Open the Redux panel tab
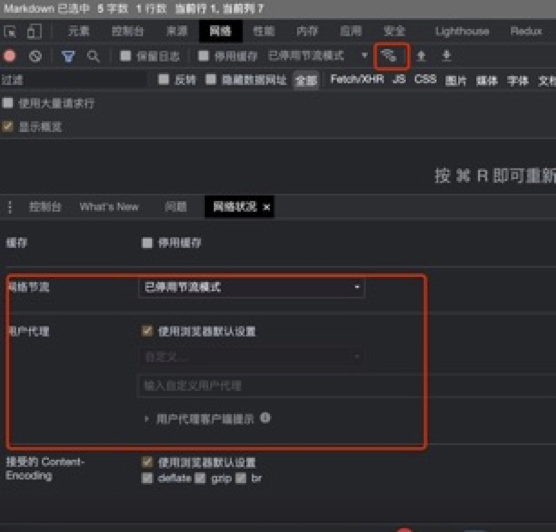Viewport: 556px width, 532px height. coord(526,31)
